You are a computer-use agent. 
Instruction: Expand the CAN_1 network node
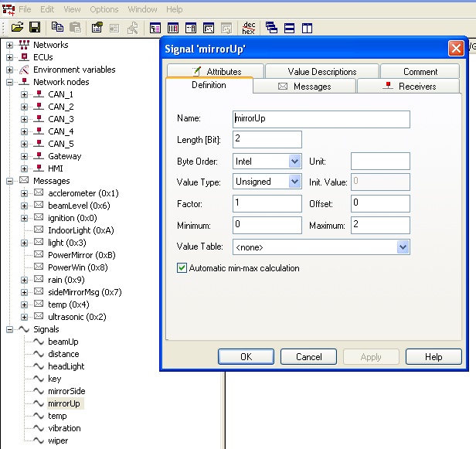[24, 94]
